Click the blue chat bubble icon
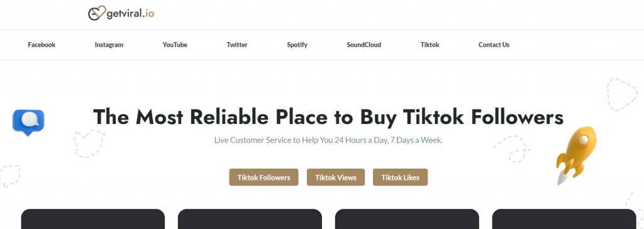 28,123
